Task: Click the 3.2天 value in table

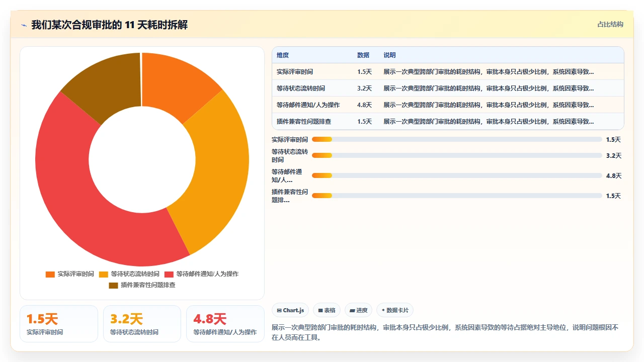Action: point(365,88)
